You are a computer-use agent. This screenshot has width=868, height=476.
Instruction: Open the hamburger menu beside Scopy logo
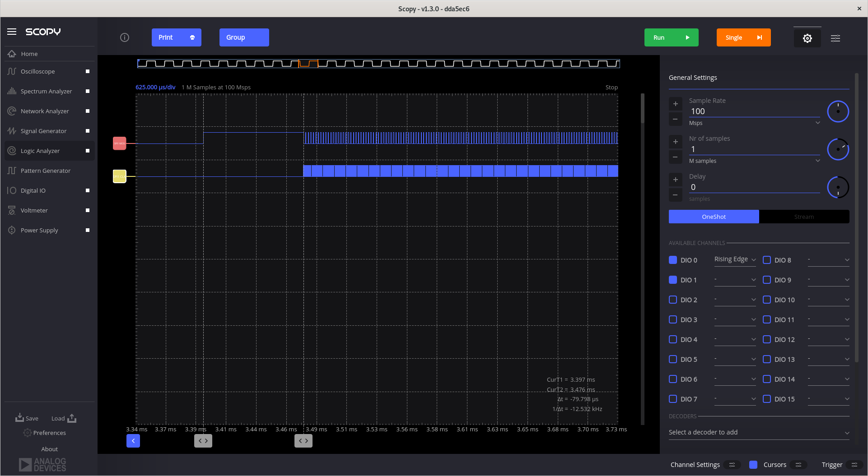[12, 32]
